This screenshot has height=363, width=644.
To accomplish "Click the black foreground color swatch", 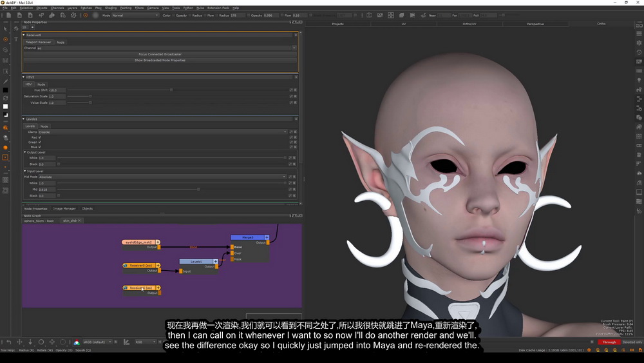I will [x=5, y=90].
